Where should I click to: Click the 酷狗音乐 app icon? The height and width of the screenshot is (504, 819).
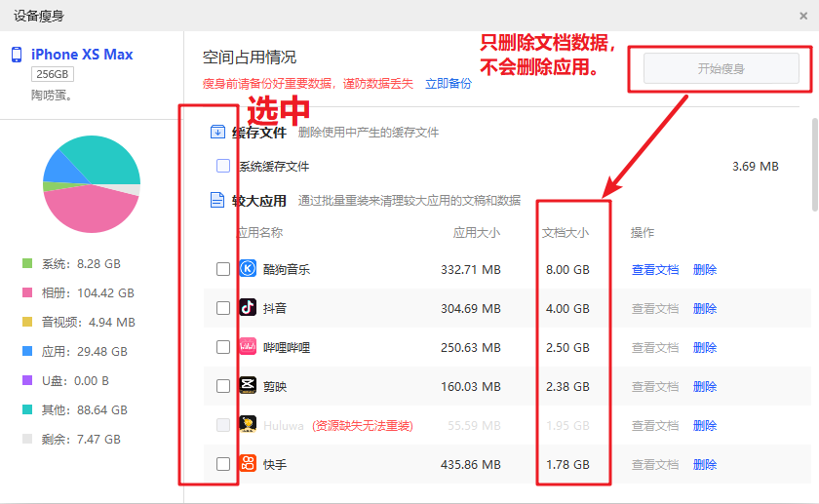click(x=248, y=268)
